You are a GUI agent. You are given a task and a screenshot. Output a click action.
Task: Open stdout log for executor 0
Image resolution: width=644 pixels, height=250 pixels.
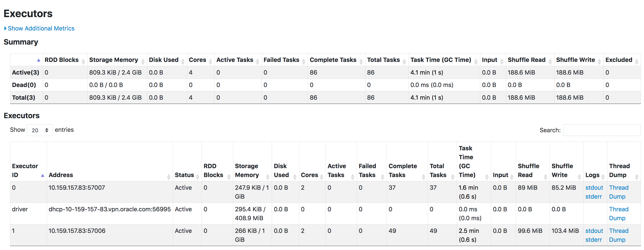(594, 188)
